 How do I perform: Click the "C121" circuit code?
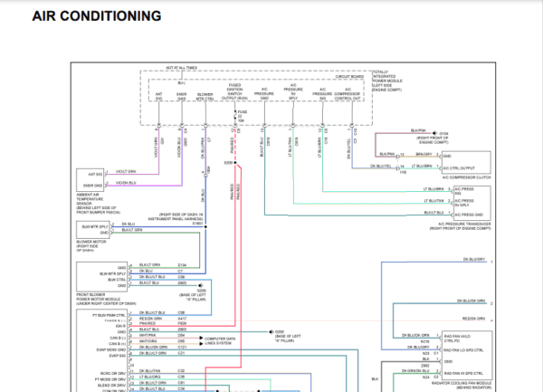coord(182,347)
